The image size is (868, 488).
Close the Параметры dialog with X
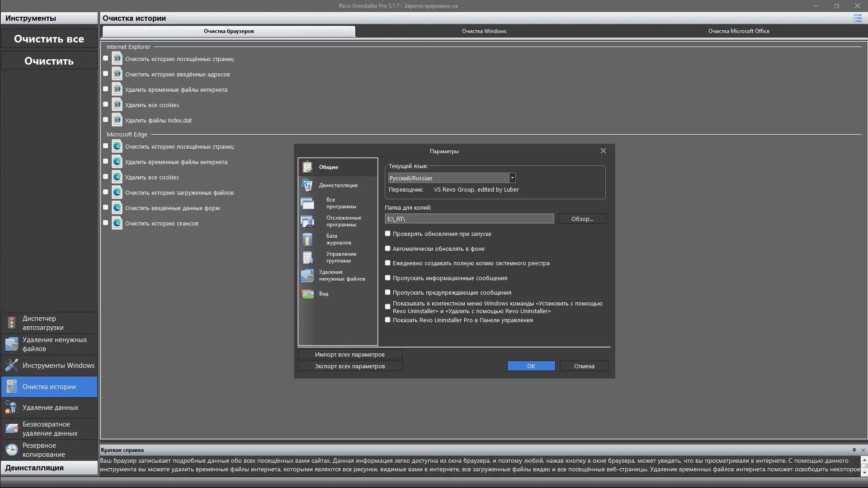(603, 151)
